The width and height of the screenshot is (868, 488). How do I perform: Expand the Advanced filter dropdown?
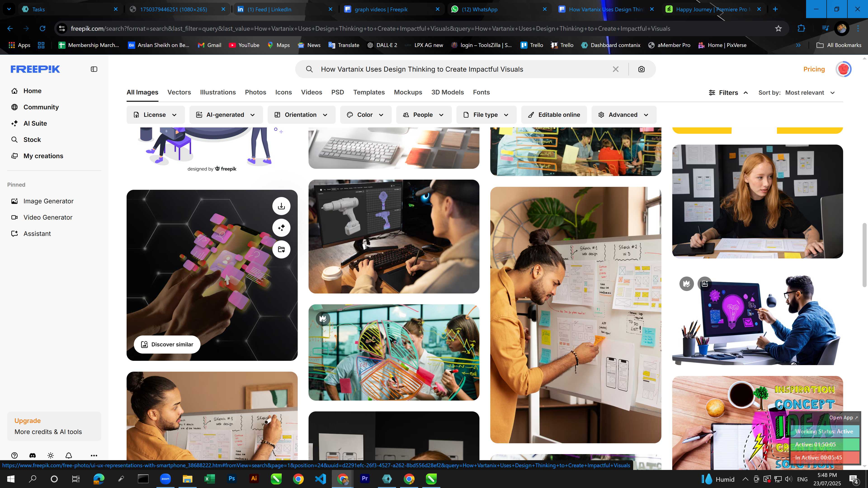coord(623,115)
